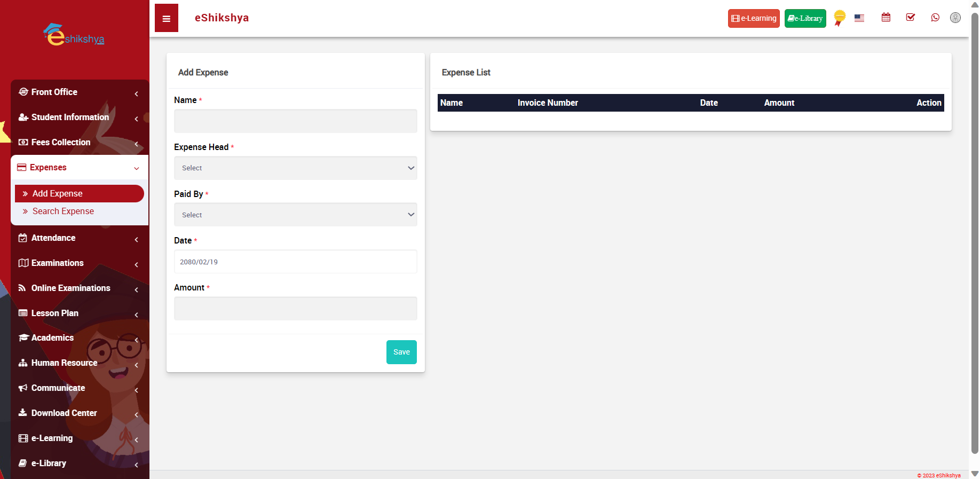The height and width of the screenshot is (479, 980).
Task: Open the user profile avatar icon
Action: point(955,18)
